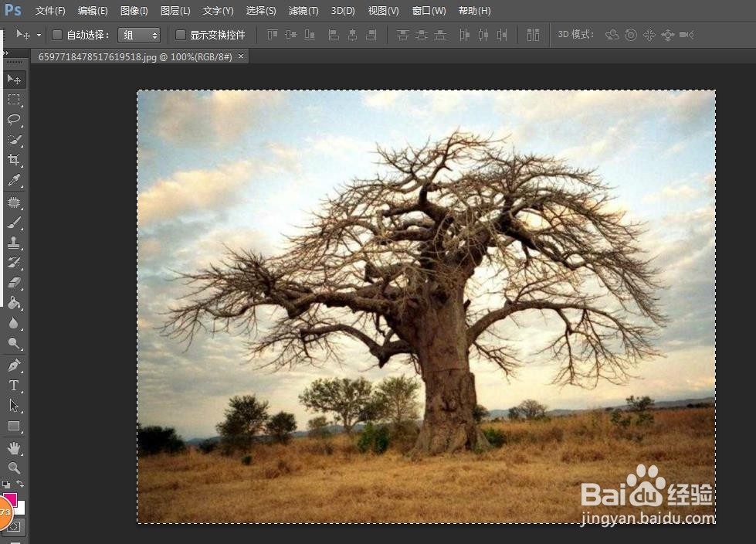Select the Eyedropper tool
The width and height of the screenshot is (756, 544).
(x=14, y=180)
